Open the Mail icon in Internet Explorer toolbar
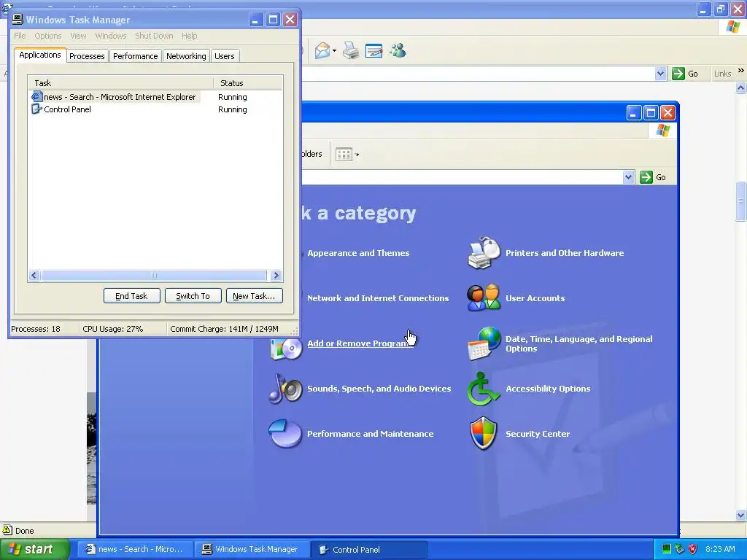This screenshot has height=560, width=747. click(x=322, y=50)
